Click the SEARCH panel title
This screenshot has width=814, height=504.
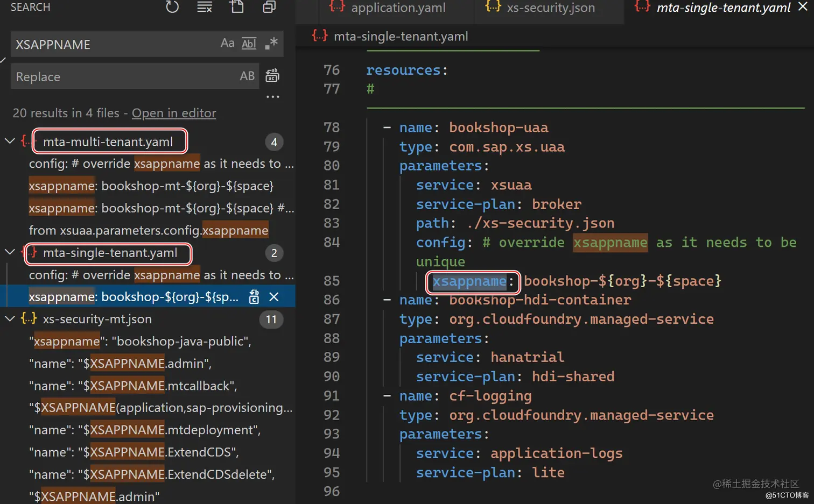pyautogui.click(x=30, y=7)
